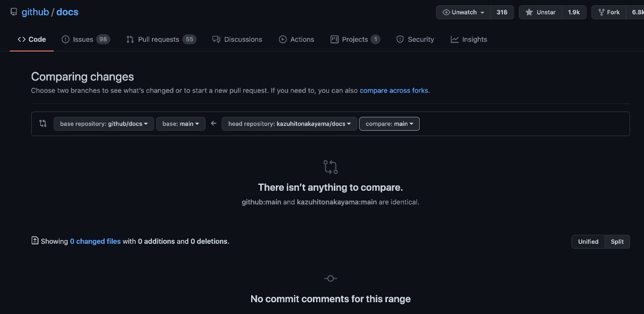Image resolution: width=644 pixels, height=314 pixels.
Task: Open the Insights tab
Action: pos(469,39)
